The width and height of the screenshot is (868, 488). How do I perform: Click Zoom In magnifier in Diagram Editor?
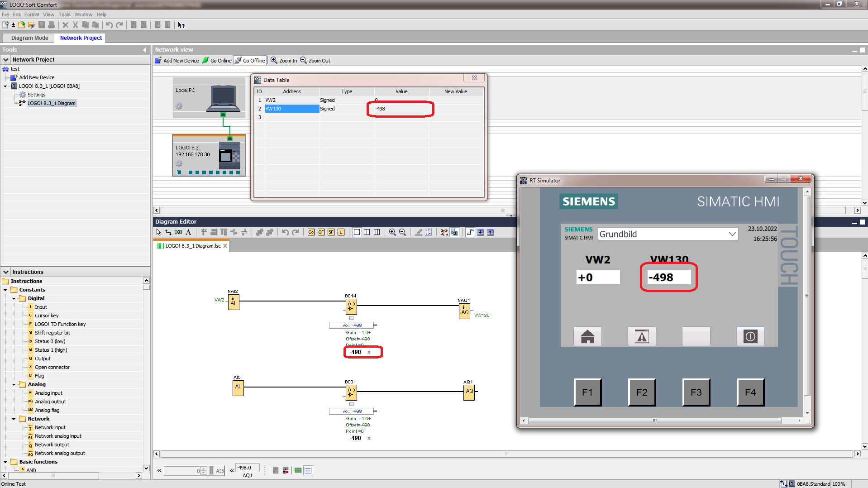392,232
